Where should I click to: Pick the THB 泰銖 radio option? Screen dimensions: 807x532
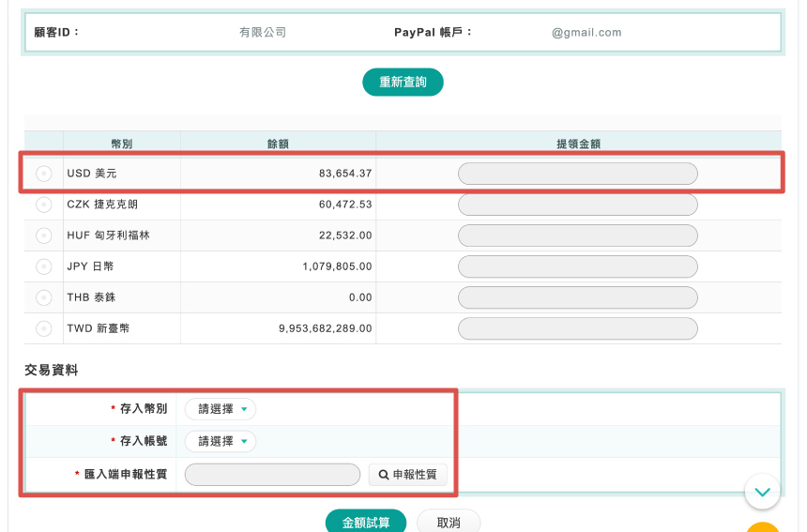[x=44, y=297]
